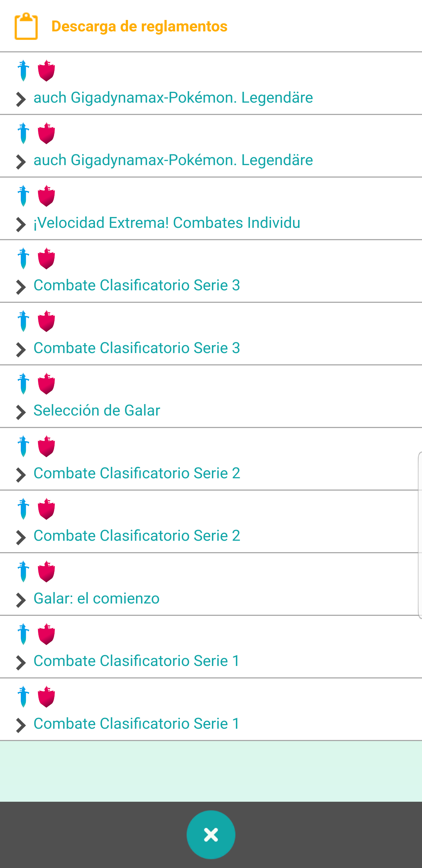Click the shield icon above the first Serie 3 entry
This screenshot has height=868, width=422.
(x=47, y=258)
